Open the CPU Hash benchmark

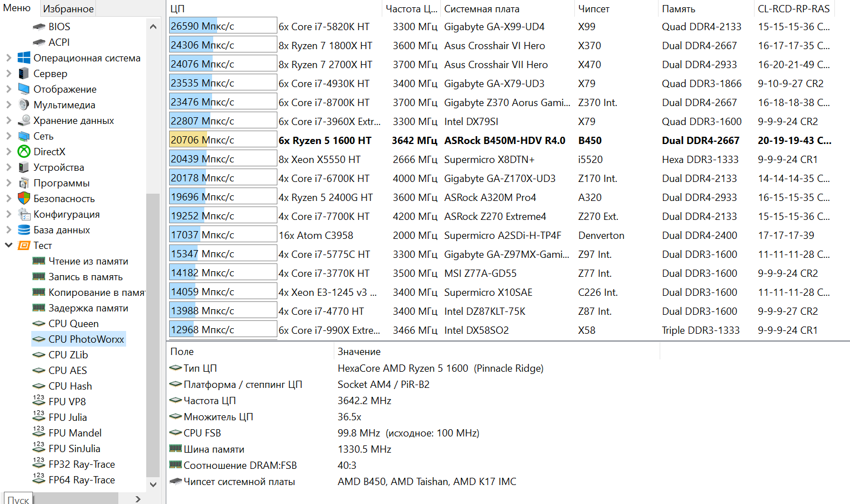click(70, 386)
